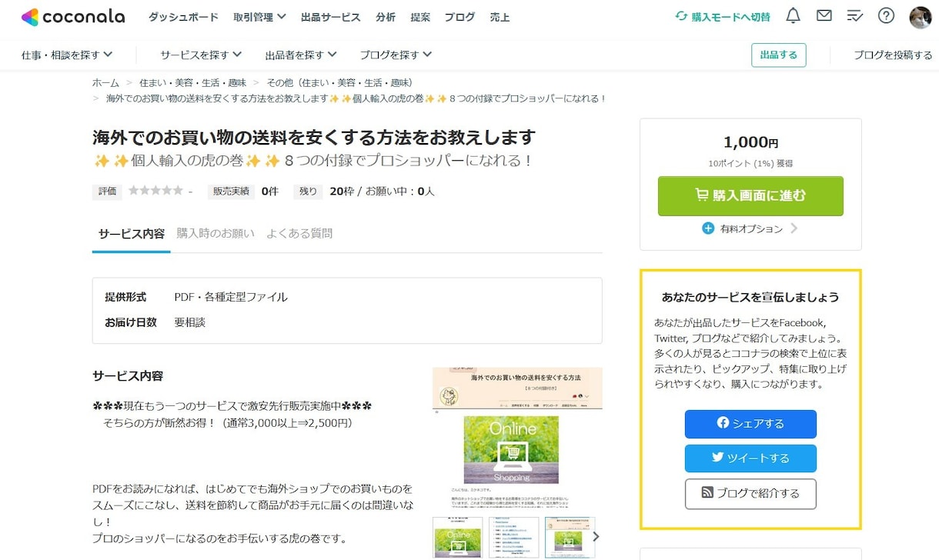Click あなたのサービスを宣伝しましょう heading

(x=750, y=297)
